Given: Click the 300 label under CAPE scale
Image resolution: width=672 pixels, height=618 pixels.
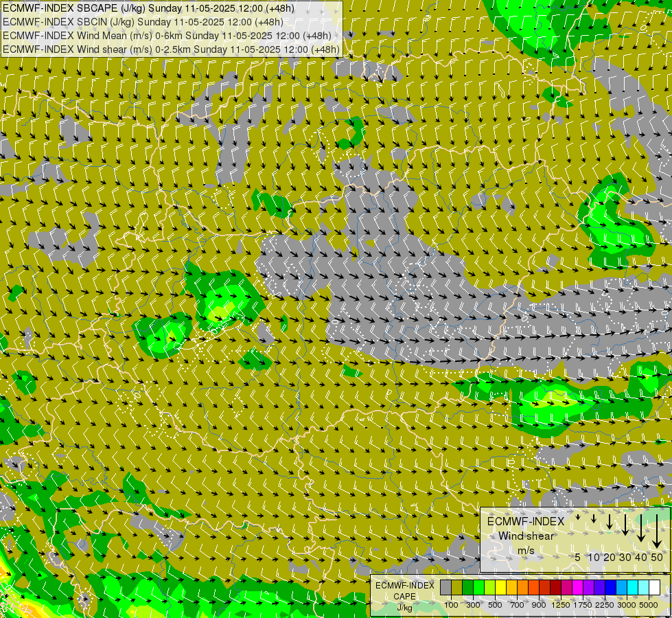Looking at the screenshot, I should [x=473, y=605].
